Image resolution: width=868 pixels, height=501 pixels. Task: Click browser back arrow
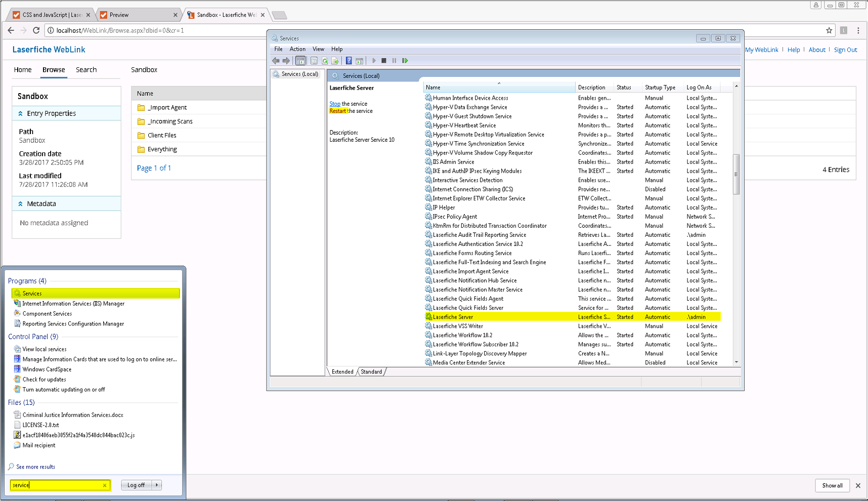[11, 30]
